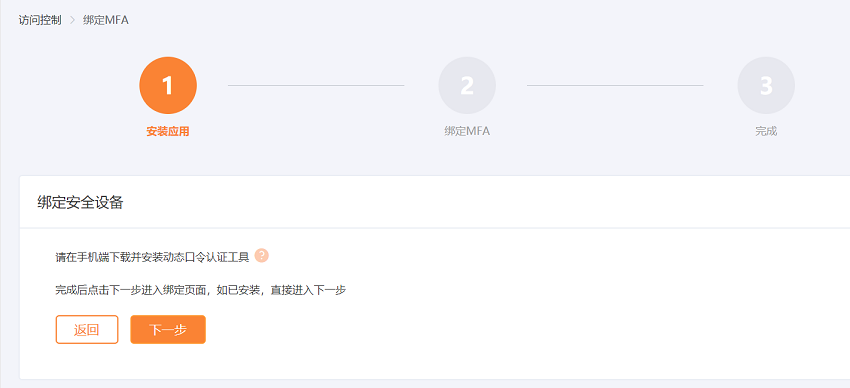Select the gray step 2 circle
The height and width of the screenshot is (388, 850).
[x=467, y=86]
